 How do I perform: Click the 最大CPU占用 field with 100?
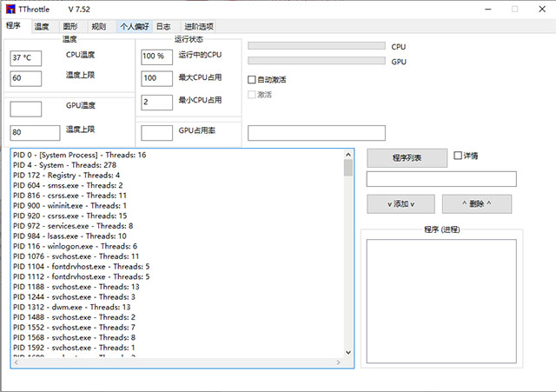(156, 78)
